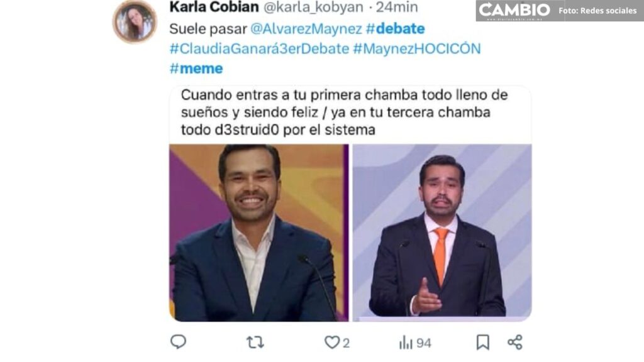Click the CAMBIO logo watermark
This screenshot has height=362, width=644.
514,10
